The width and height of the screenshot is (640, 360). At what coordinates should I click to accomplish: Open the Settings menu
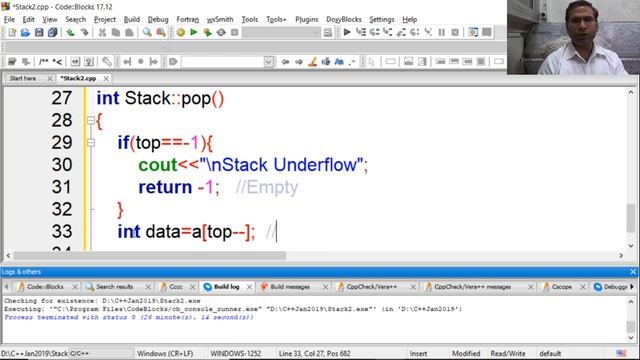[382, 19]
